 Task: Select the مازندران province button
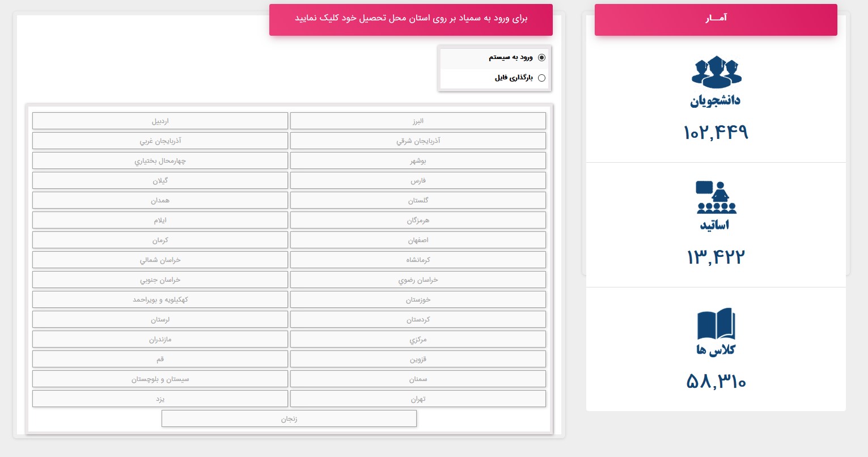[160, 339]
